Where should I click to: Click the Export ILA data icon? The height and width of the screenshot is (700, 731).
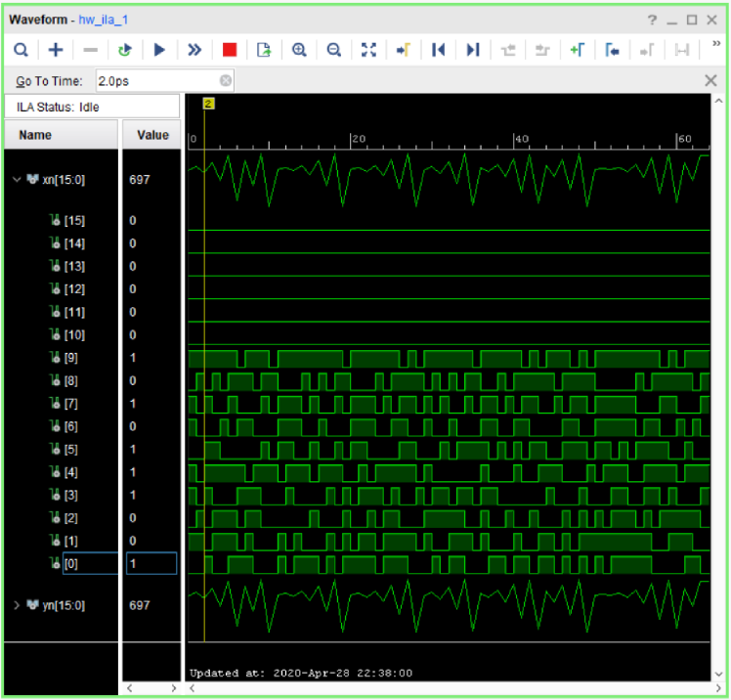[x=264, y=50]
